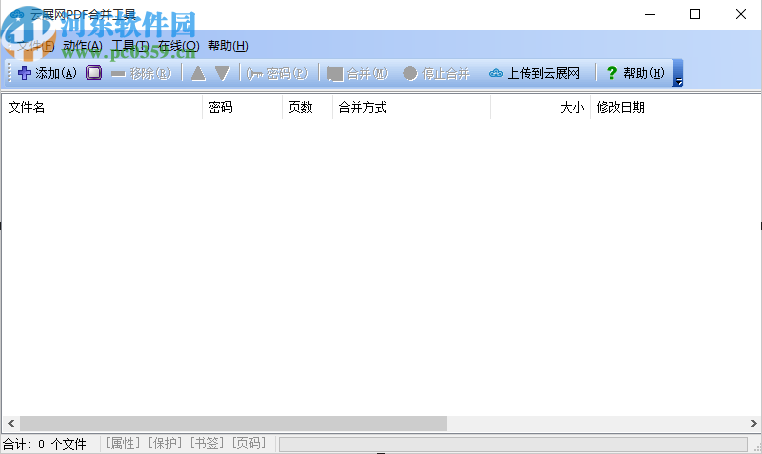Click the Remove (移除) toolbar button
Viewport: 762px width, 454px height.
coord(141,73)
